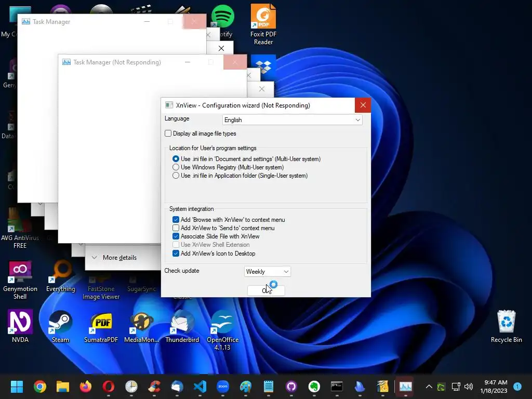Viewport: 532px width, 399px height.
Task: Open File Explorer from the taskbar
Action: tap(63, 387)
